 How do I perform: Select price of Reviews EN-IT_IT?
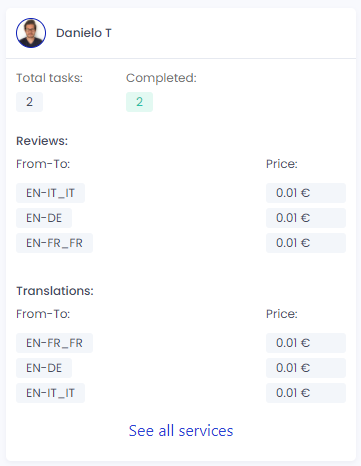click(x=306, y=193)
